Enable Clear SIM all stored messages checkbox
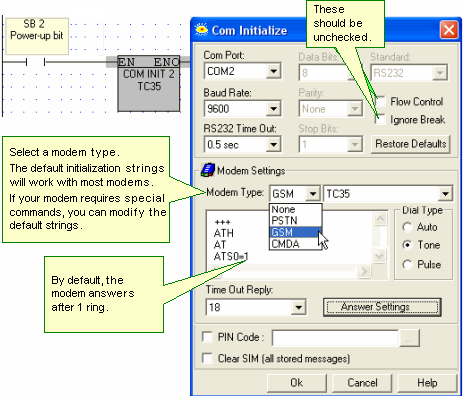The image size is (464, 398). point(207,358)
